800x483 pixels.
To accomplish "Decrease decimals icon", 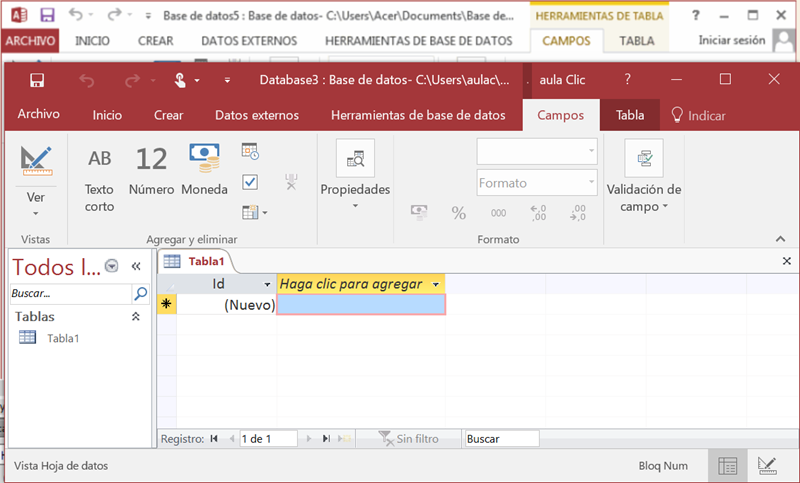I will (x=578, y=213).
